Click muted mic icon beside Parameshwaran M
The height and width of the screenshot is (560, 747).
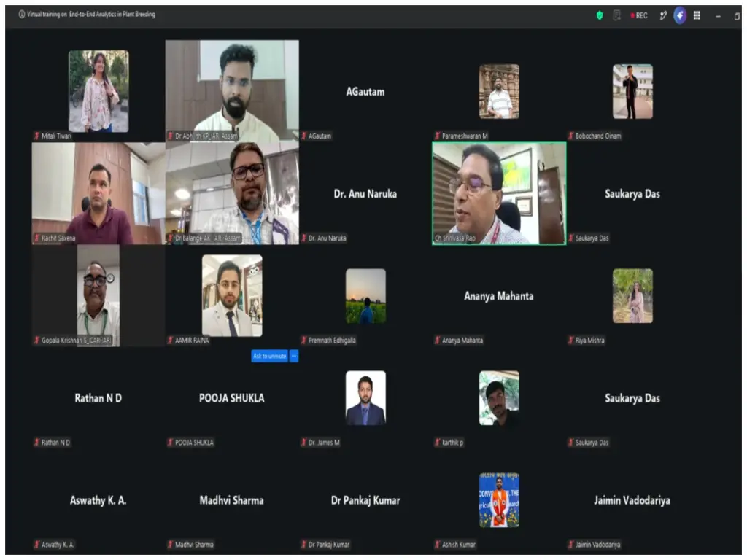[438, 136]
